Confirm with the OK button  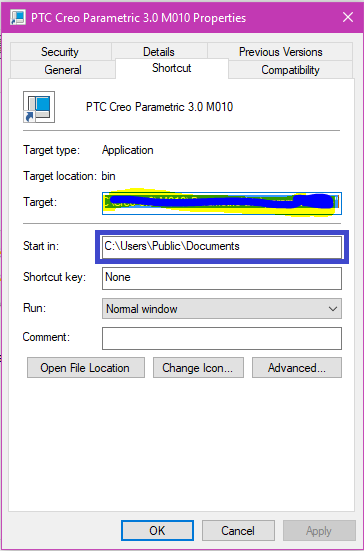coord(157,530)
